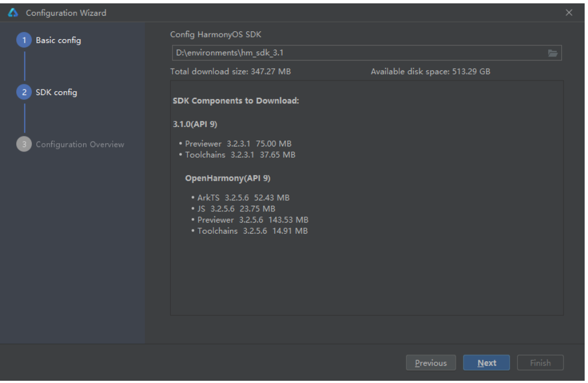
Task: Select the Basic config step
Action: 58,40
